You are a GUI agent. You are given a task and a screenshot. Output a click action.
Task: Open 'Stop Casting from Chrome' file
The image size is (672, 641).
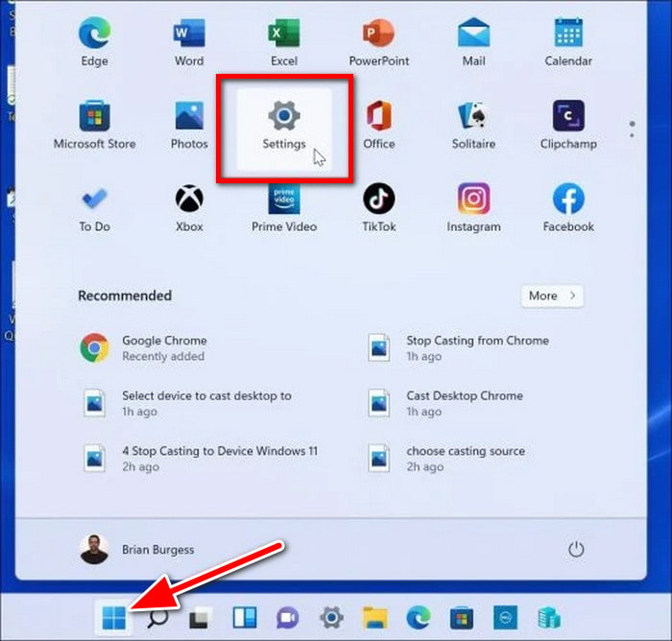(459, 348)
